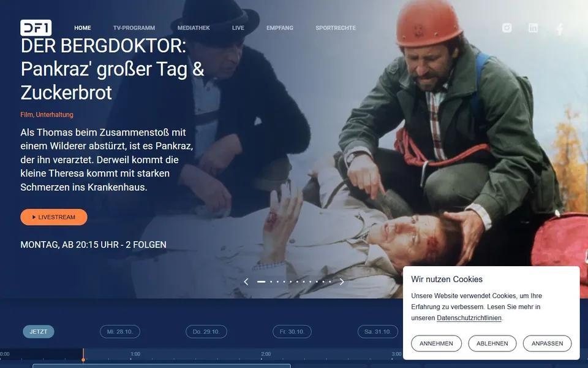Click the Wir nutzen Cookies heading
The height and width of the screenshot is (368, 588).
click(x=447, y=280)
